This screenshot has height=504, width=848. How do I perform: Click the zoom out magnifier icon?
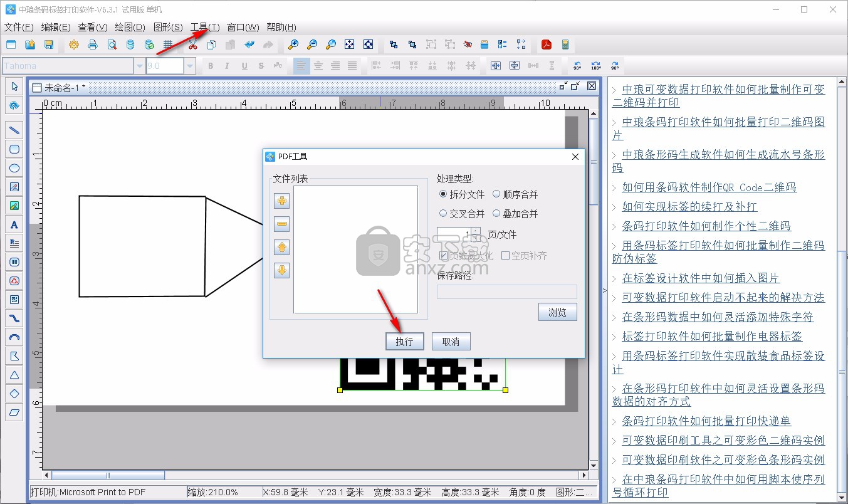click(x=311, y=45)
